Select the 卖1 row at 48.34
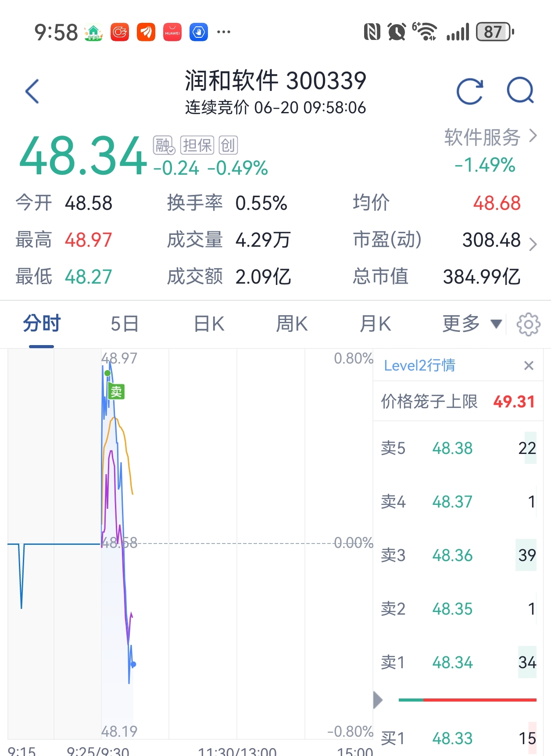This screenshot has width=551, height=756. pyautogui.click(x=458, y=662)
